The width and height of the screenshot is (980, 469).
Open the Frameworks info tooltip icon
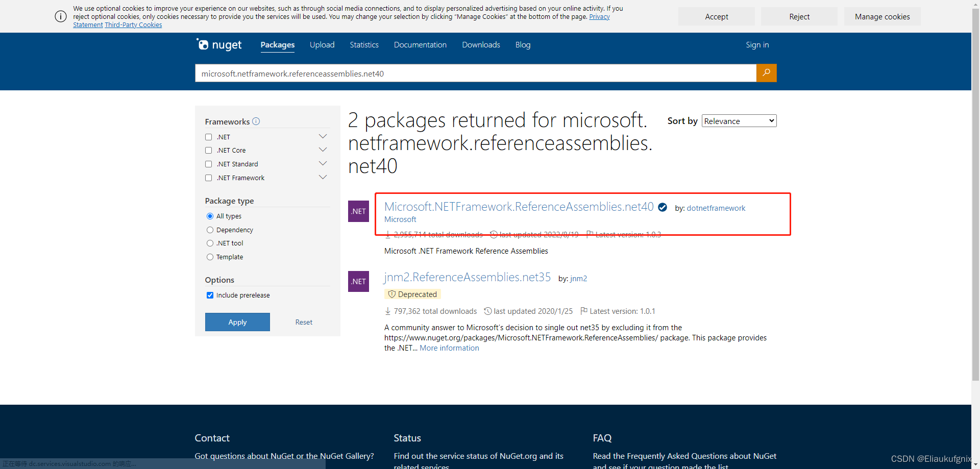click(256, 121)
